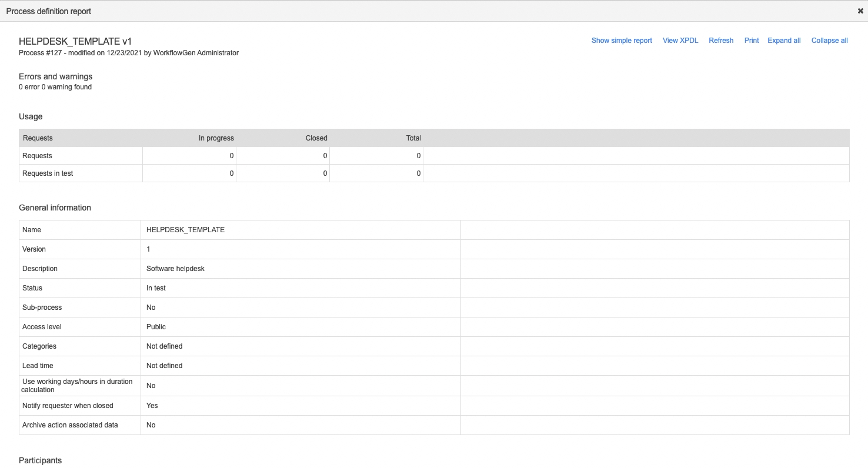Close the Process definition report dialog
Viewport: 868px width, 468px height.
[860, 11]
